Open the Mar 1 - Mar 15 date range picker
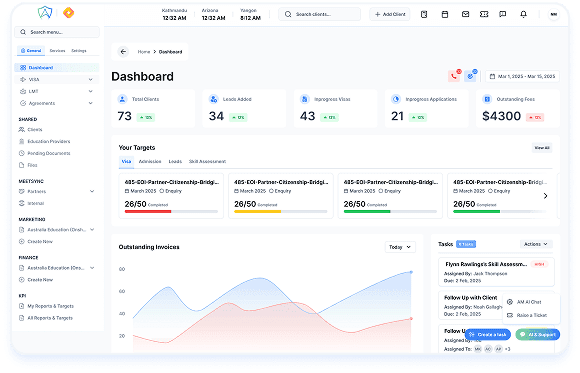580x373 pixels. (x=522, y=76)
